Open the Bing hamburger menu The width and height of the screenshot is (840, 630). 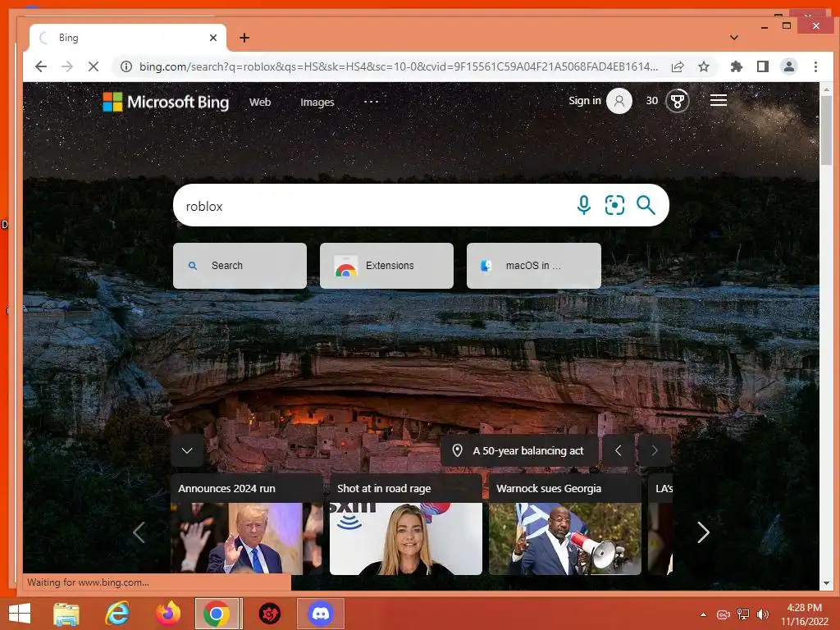pos(719,100)
